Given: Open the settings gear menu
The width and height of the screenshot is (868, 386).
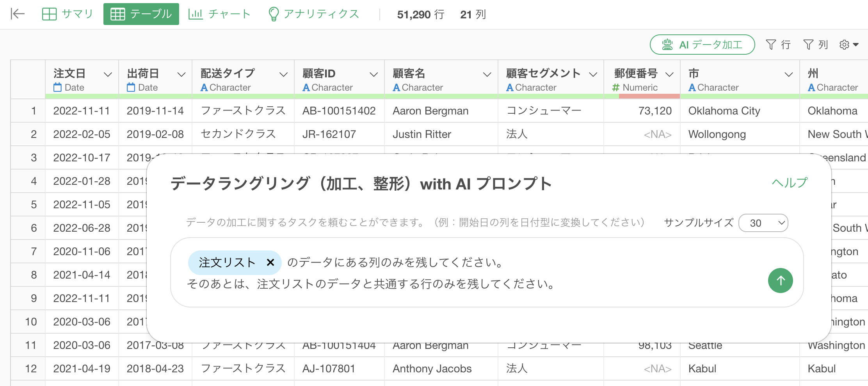Looking at the screenshot, I should 848,45.
